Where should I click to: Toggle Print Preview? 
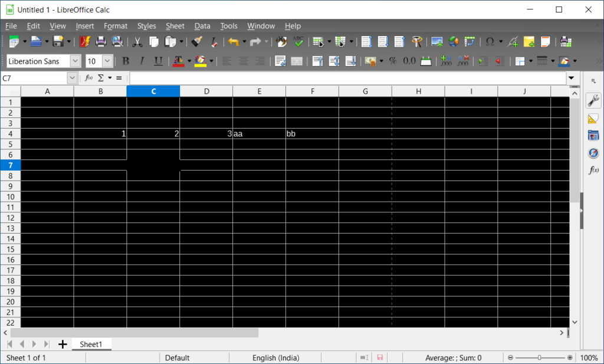pos(117,42)
